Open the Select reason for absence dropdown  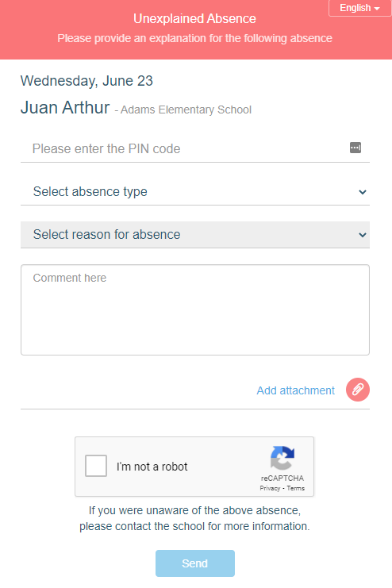click(x=195, y=234)
